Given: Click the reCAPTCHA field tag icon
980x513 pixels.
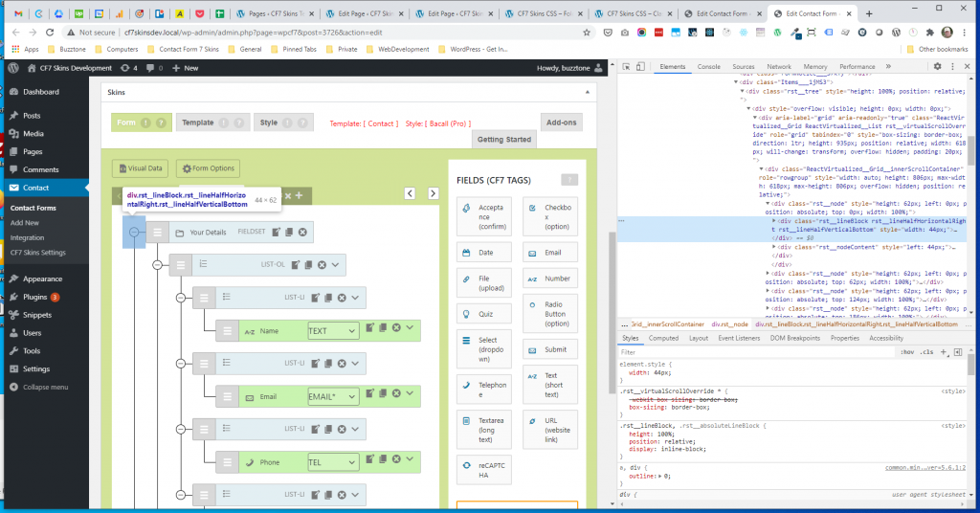Looking at the screenshot, I should (465, 463).
